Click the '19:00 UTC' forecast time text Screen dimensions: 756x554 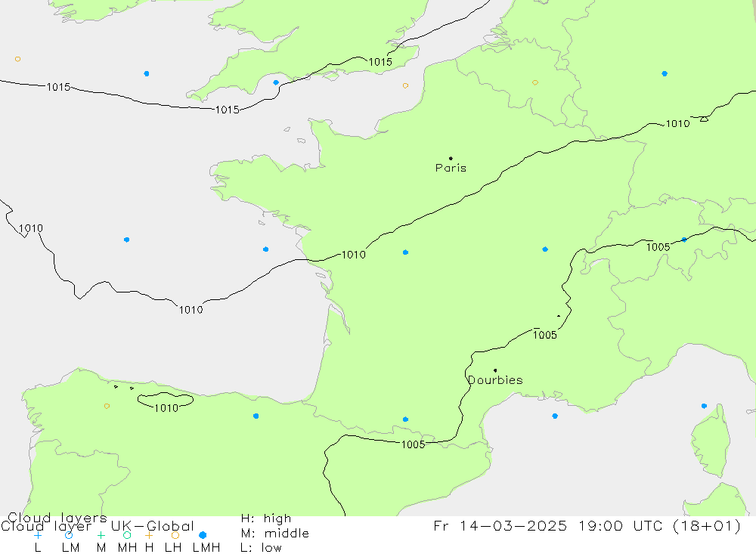point(622,526)
